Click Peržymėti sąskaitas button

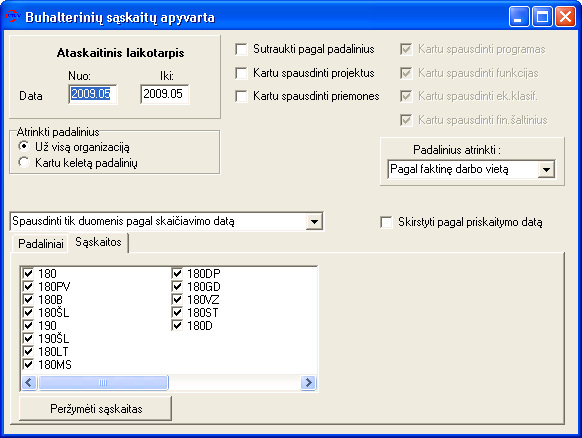95,409
